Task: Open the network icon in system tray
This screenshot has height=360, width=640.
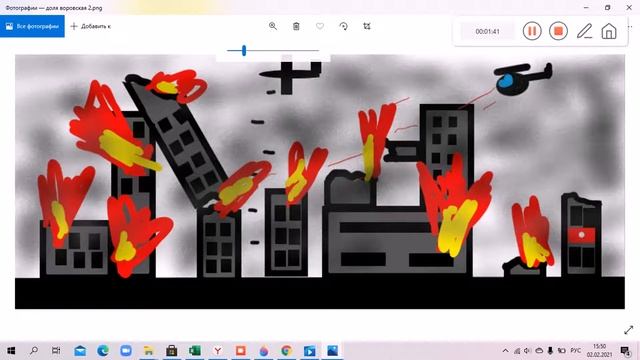Action: coord(517,351)
